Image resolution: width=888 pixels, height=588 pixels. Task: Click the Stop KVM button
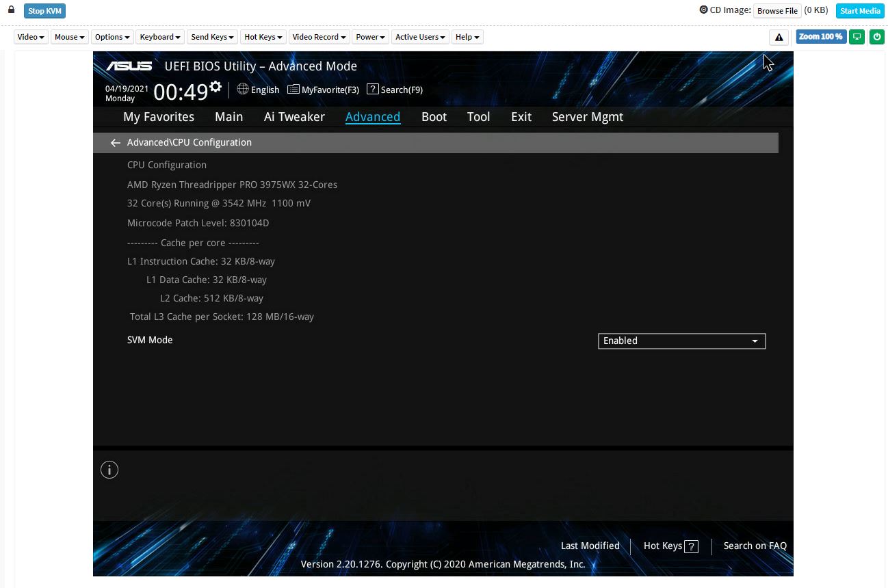coord(45,11)
